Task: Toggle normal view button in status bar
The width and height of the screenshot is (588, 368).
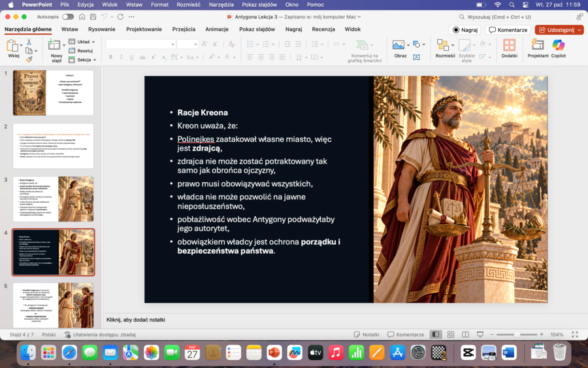Action: click(435, 334)
